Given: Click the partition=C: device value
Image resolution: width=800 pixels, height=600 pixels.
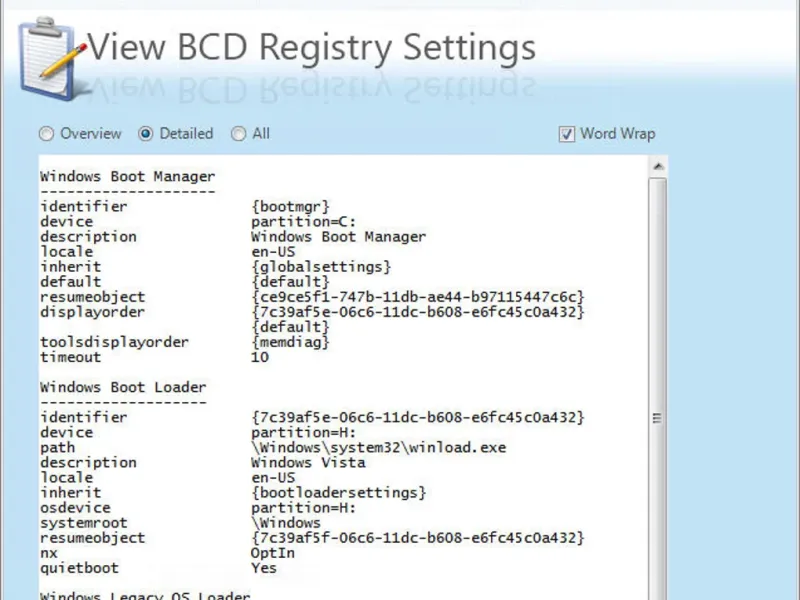Looking at the screenshot, I should [304, 222].
